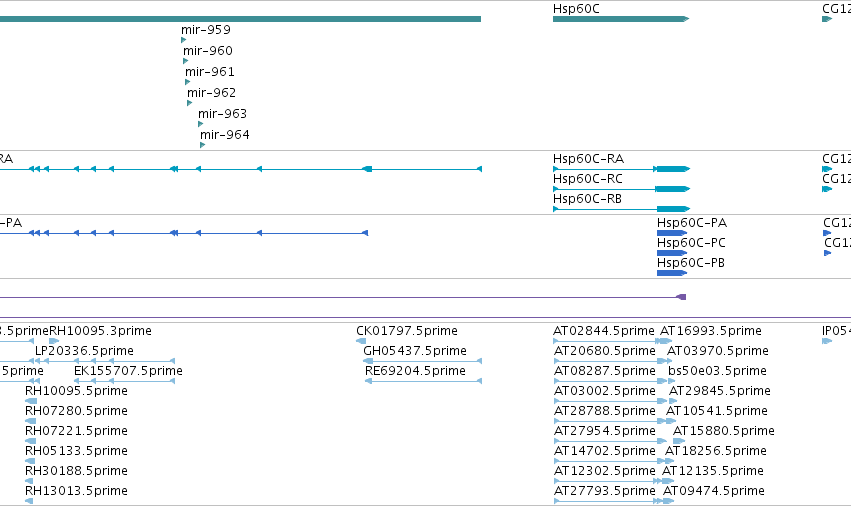Click the mir-959 arrow glyph
Viewport: 851px width, 506px height.
(x=183, y=40)
